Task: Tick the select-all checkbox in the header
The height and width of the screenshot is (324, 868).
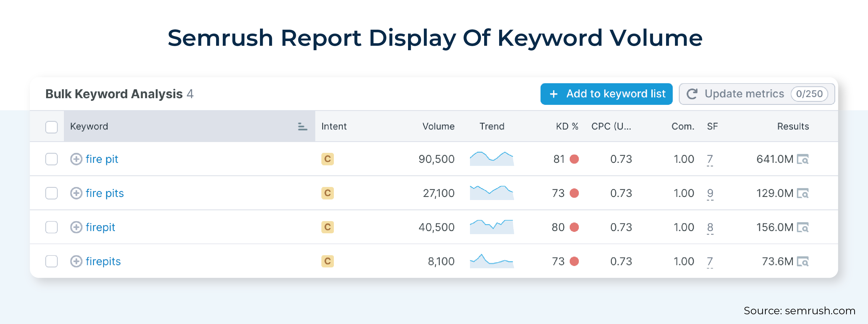Action: point(52,127)
